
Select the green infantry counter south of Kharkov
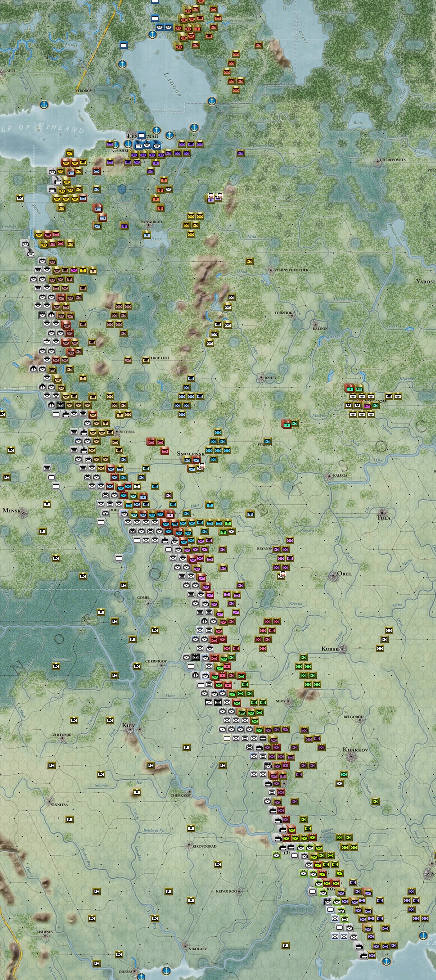click(x=344, y=774)
